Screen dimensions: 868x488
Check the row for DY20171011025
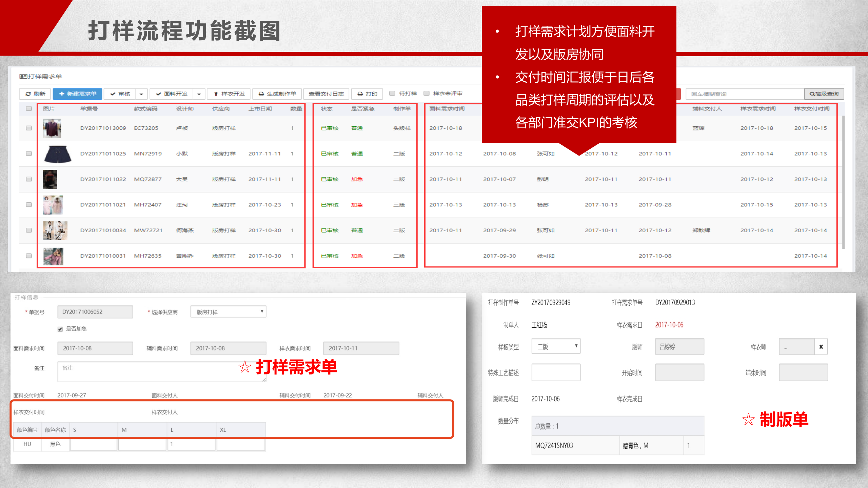[x=29, y=153]
